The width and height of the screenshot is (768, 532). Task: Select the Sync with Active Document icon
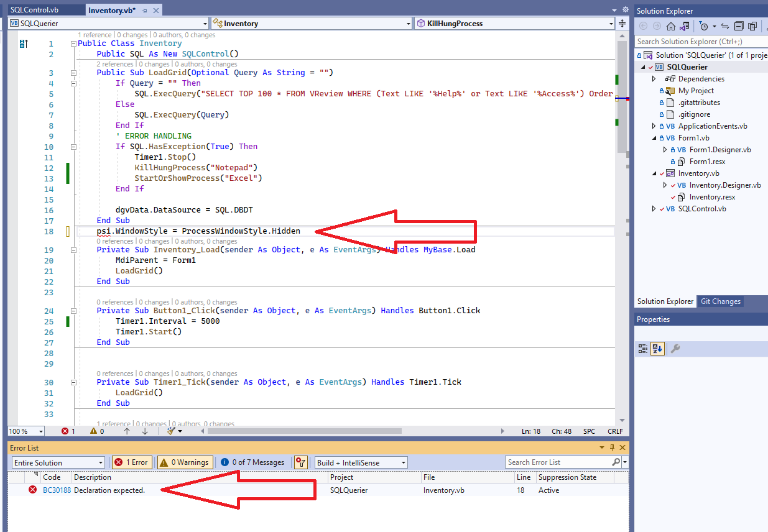[x=685, y=26]
